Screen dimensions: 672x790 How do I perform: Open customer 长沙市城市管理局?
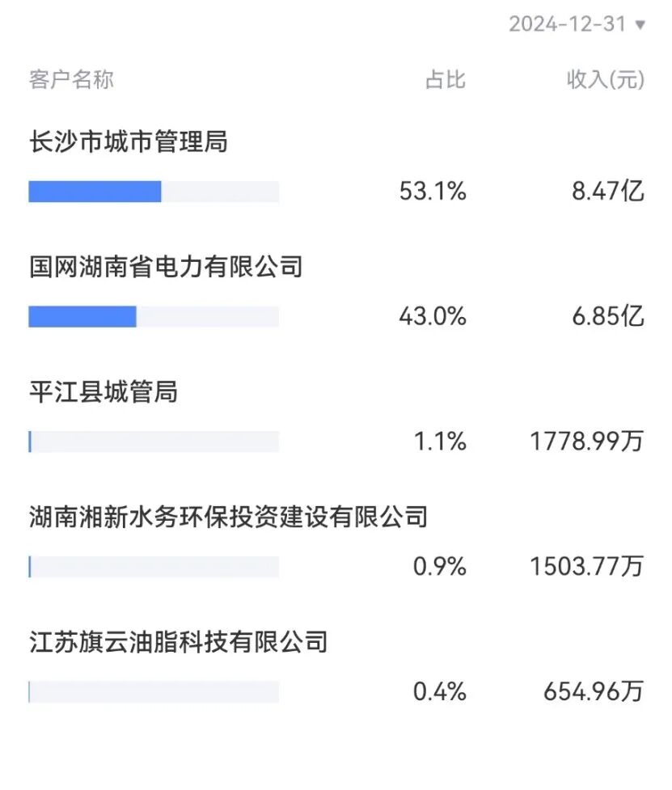point(129,142)
